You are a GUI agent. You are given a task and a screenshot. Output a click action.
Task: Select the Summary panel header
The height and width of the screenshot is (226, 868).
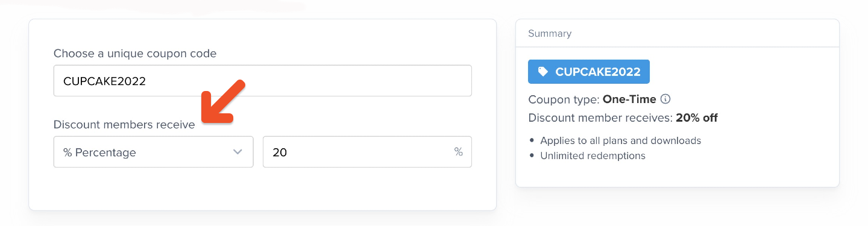click(677, 34)
